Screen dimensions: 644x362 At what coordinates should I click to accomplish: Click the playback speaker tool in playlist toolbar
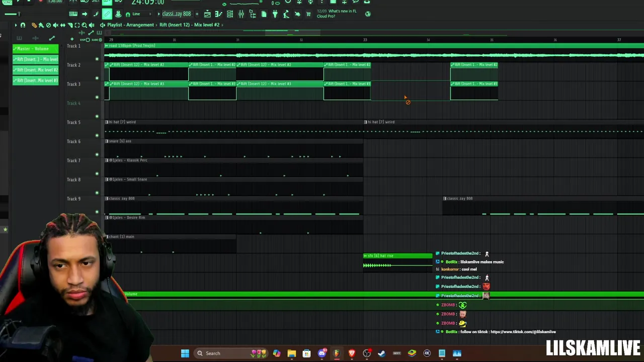(92, 25)
